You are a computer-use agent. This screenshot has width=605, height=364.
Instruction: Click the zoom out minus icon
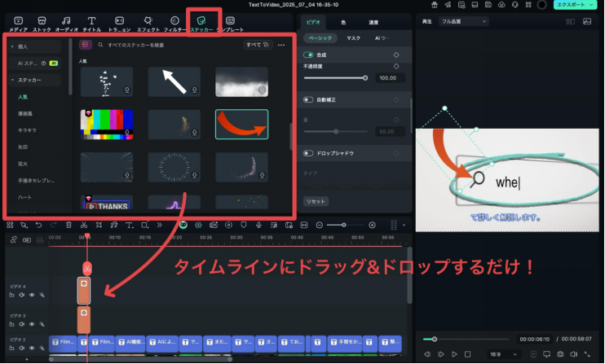[319, 225]
